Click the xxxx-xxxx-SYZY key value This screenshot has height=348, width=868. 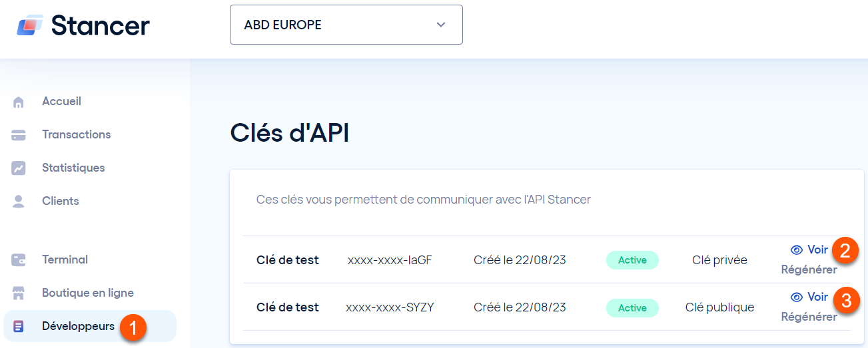click(x=390, y=307)
